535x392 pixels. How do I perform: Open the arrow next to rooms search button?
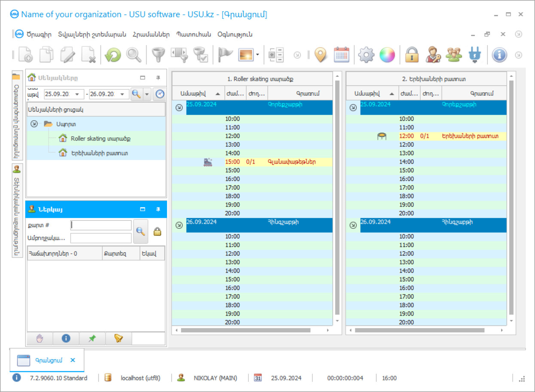(147, 94)
